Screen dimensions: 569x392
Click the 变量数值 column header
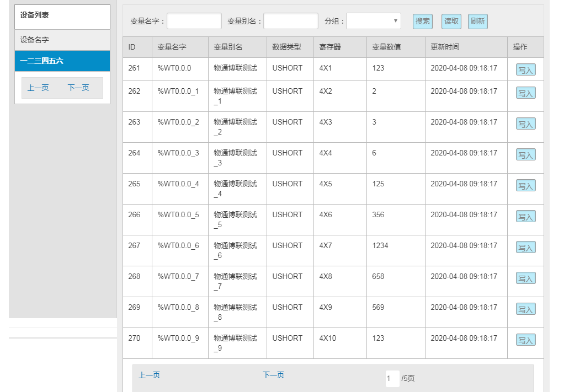396,47
